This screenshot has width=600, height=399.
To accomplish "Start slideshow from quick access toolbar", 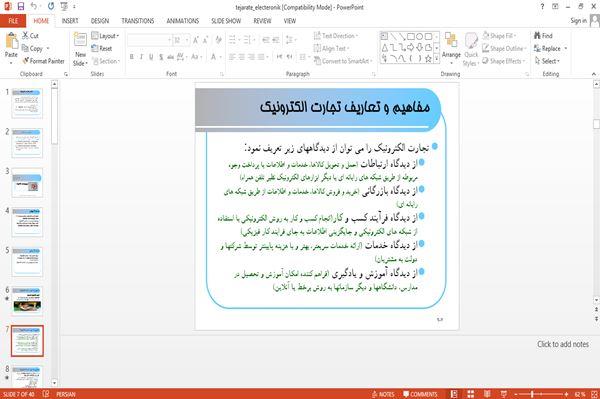I will coord(64,6).
